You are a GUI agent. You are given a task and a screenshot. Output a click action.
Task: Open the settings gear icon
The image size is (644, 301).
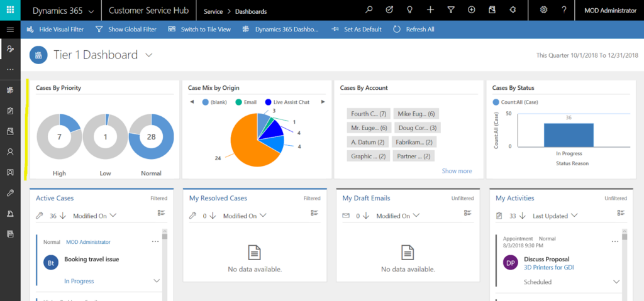(543, 11)
